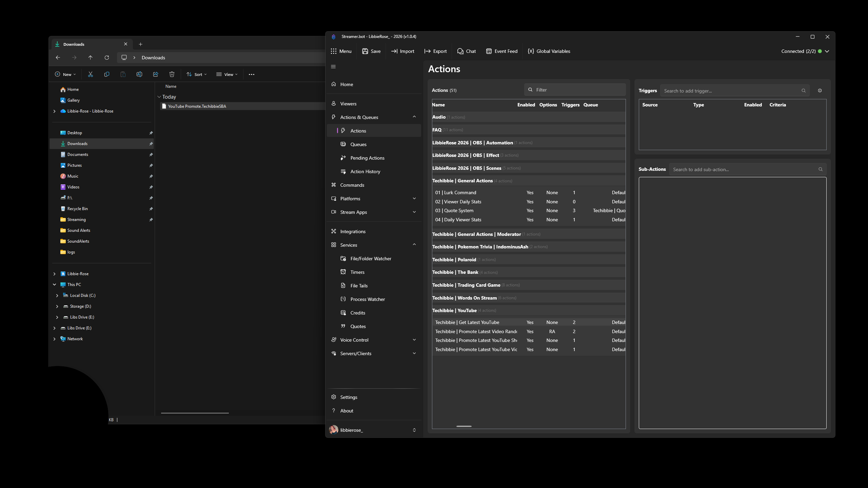The width and height of the screenshot is (868, 488).
Task: Click the Save disk icon in Streamer.bot
Action: [x=365, y=51]
